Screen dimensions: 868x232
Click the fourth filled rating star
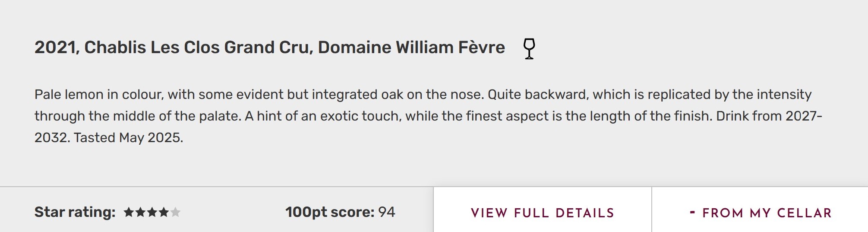click(164, 212)
